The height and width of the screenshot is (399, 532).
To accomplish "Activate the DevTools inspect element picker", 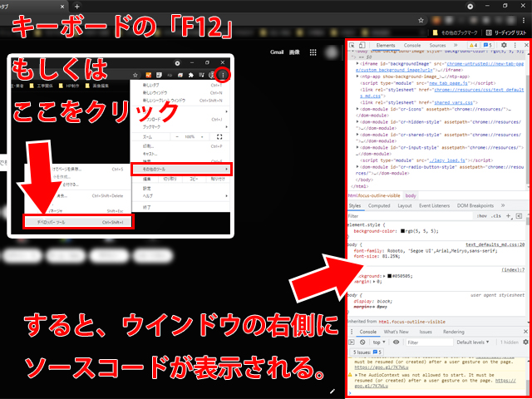I will (x=352, y=45).
